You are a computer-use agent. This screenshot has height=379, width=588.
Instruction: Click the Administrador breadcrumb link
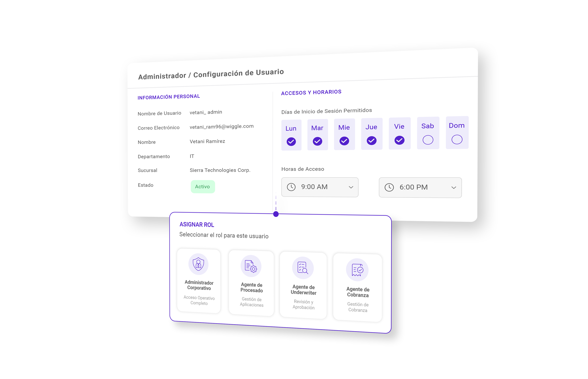162,76
